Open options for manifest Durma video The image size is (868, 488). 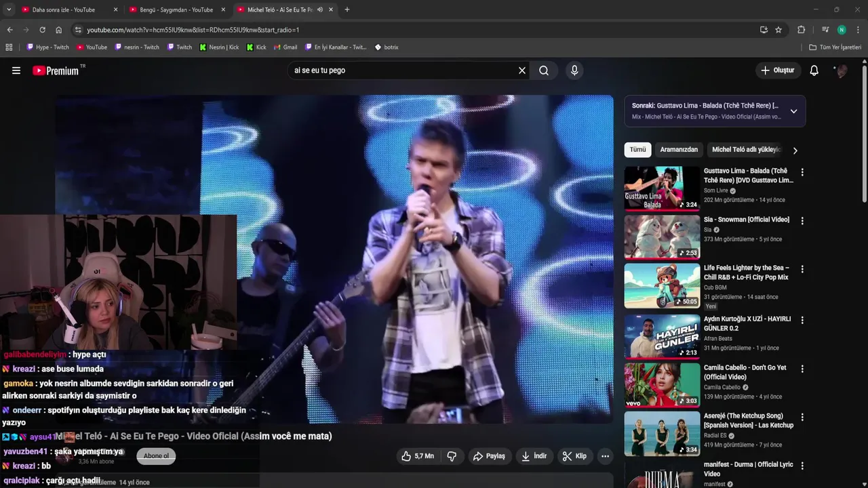[x=802, y=466]
